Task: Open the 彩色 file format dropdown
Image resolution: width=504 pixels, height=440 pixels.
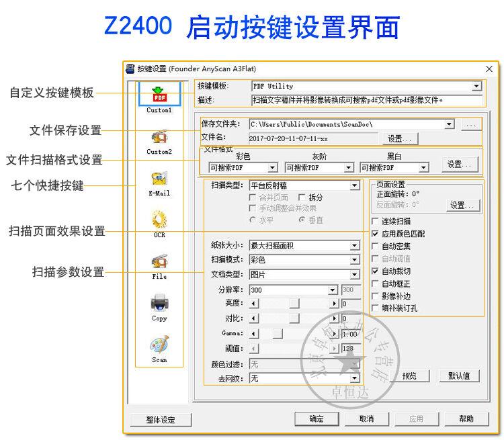Action: coord(273,167)
